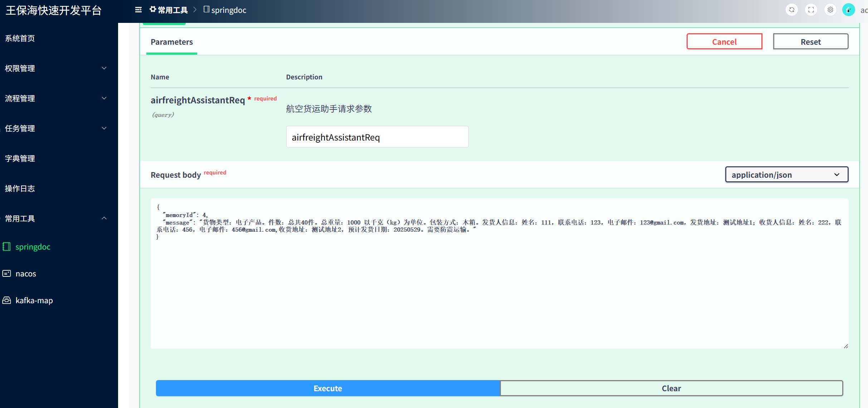
Task: Click the hamburger menu collapse icon
Action: [x=138, y=10]
